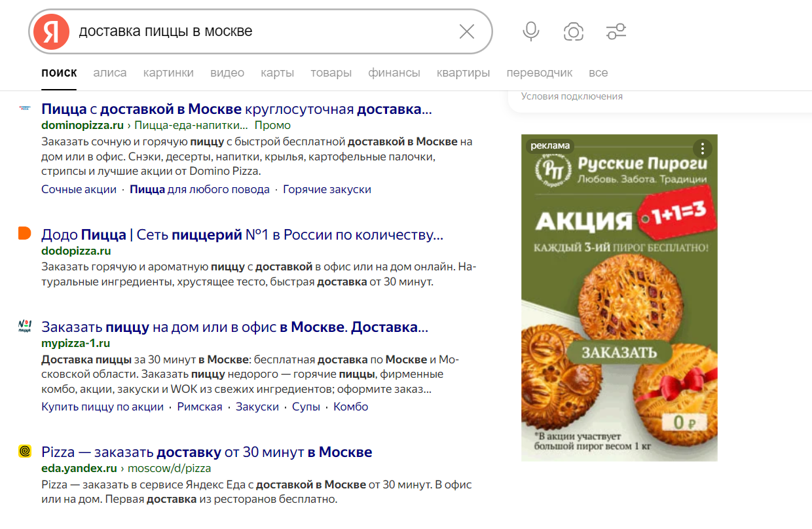The image size is (812, 529).
Task: Open the three-dot menu on the ad
Action: pyautogui.click(x=701, y=149)
